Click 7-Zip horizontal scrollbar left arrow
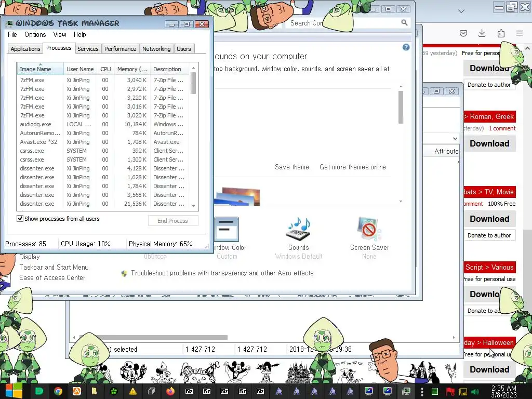Image resolution: width=532 pixels, height=399 pixels. [x=74, y=337]
